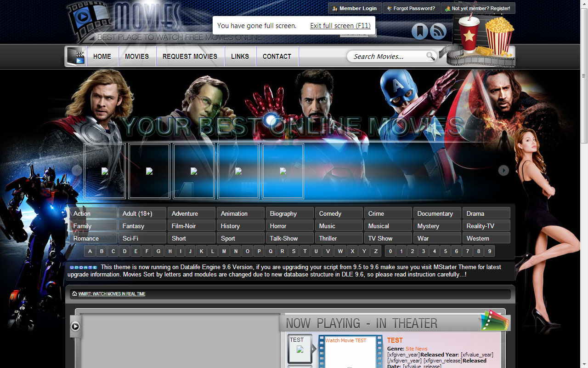Open the Mystery genre

(x=437, y=226)
